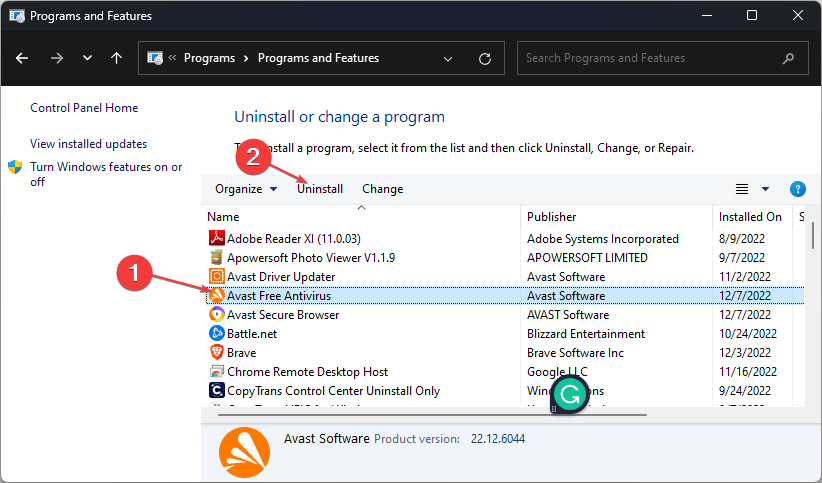Open Turn Windows features on or off
Screen dimensions: 822x483
106,174
